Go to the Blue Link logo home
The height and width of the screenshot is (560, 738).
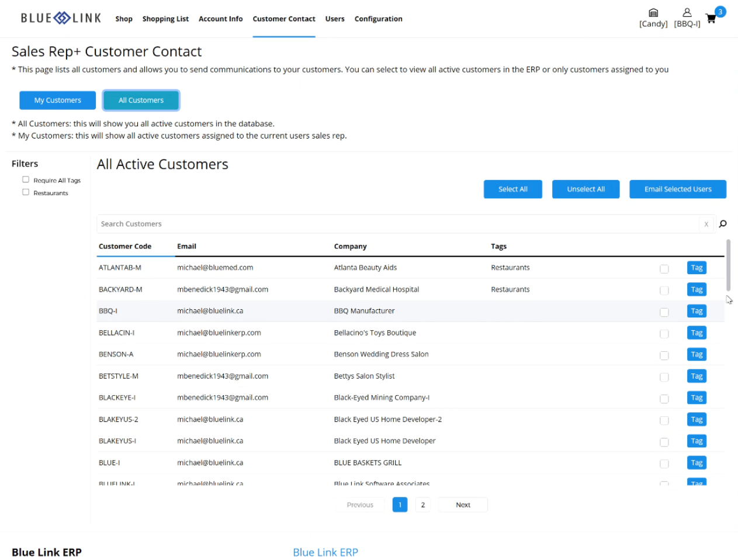click(61, 18)
